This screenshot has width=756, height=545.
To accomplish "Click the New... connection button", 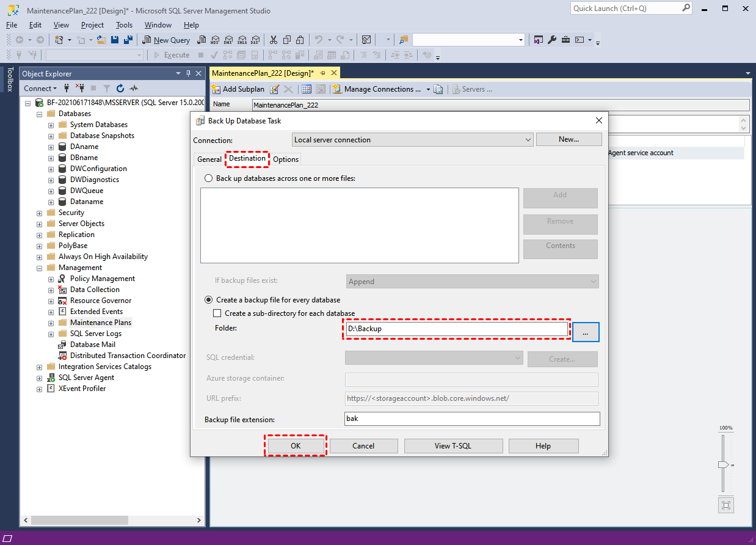I will point(569,139).
